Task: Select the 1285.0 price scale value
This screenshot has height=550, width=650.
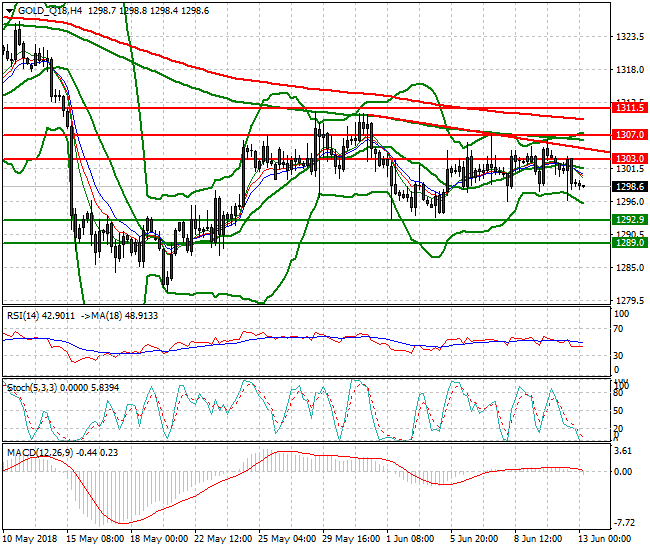Action: (x=630, y=268)
